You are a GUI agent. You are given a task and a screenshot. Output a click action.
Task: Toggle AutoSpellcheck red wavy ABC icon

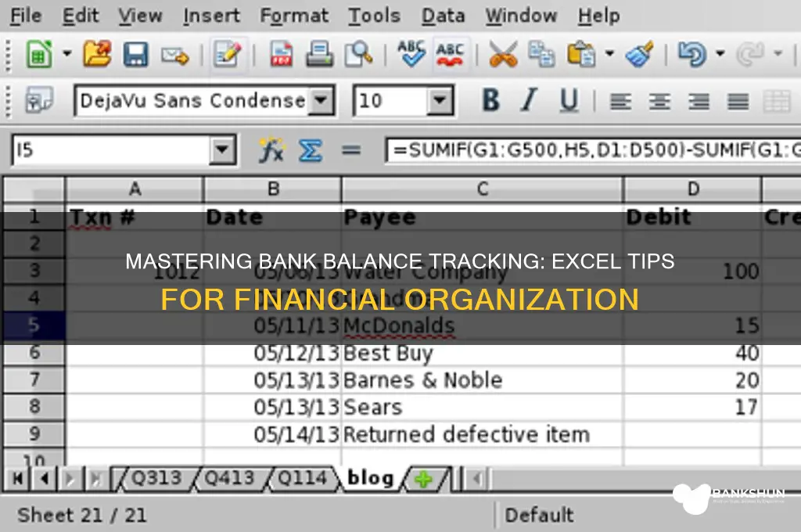(450, 54)
